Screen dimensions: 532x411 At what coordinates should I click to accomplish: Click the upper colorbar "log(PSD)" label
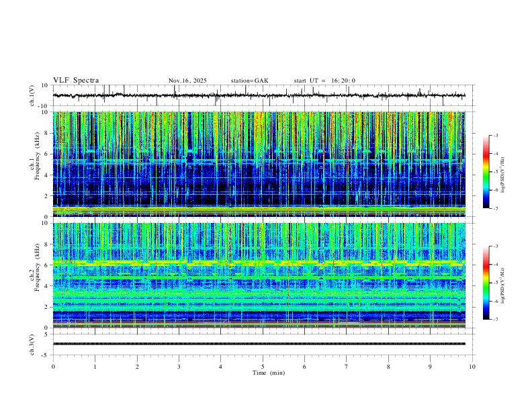click(x=502, y=175)
